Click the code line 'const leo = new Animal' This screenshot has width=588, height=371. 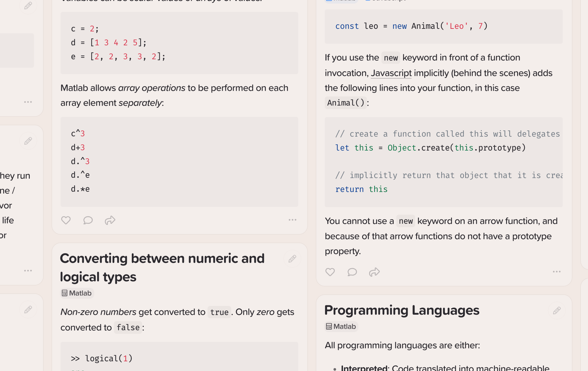[411, 26]
